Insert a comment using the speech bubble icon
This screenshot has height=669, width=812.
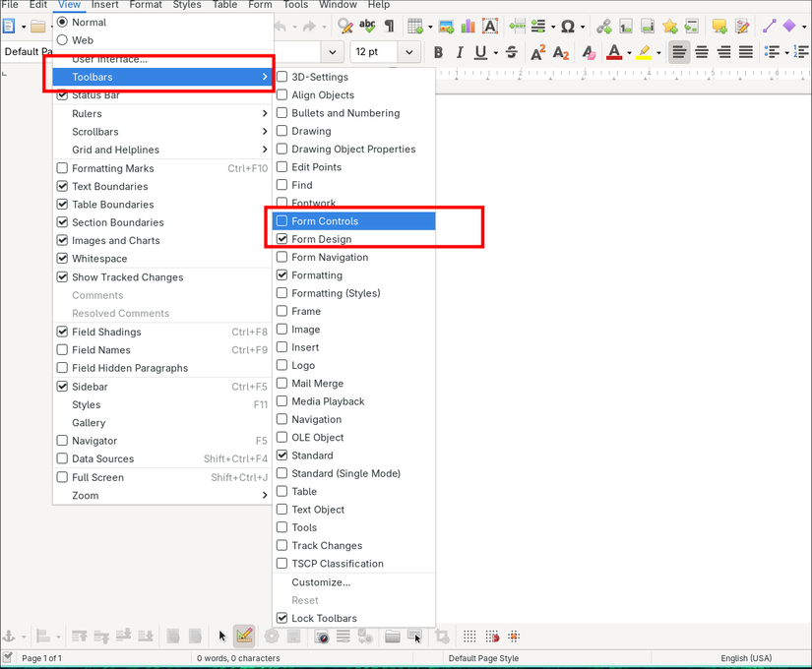[x=718, y=27]
